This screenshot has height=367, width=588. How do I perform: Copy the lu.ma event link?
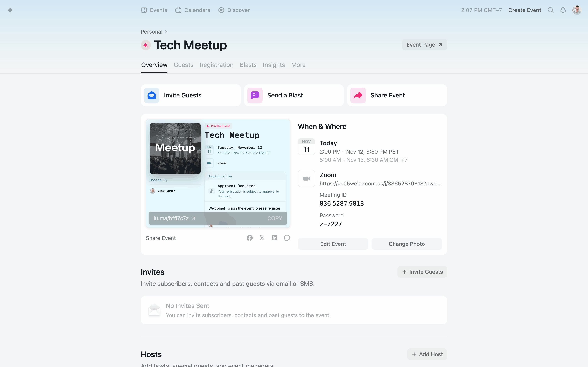tap(275, 218)
